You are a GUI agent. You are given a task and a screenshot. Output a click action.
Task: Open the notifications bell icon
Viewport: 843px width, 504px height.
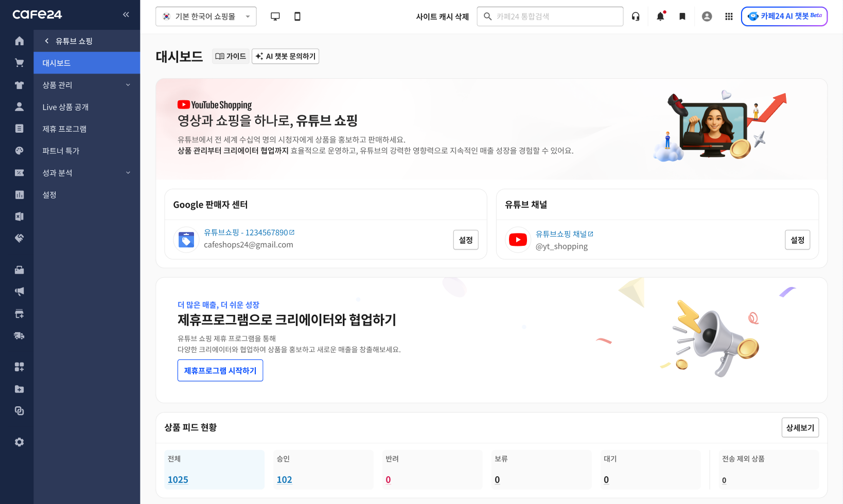[660, 16]
